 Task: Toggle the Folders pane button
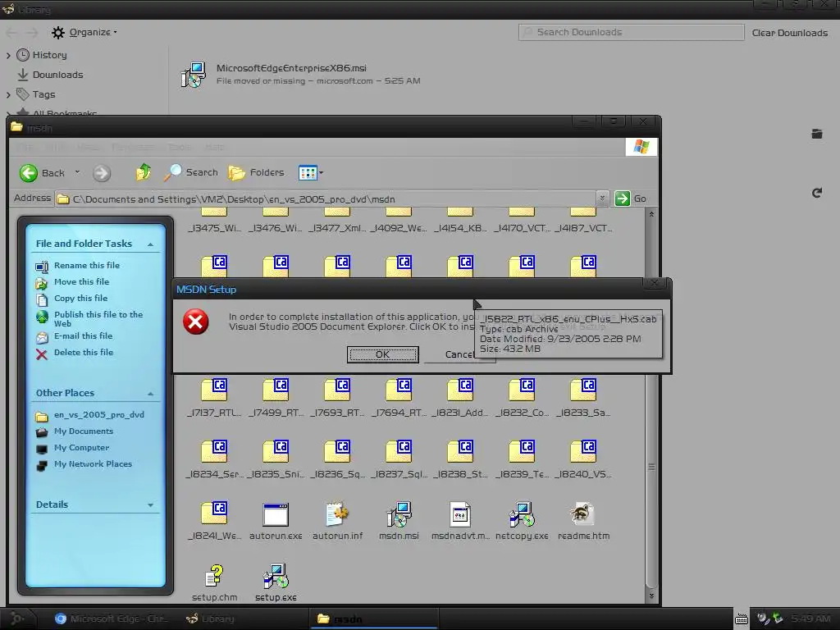pos(256,172)
